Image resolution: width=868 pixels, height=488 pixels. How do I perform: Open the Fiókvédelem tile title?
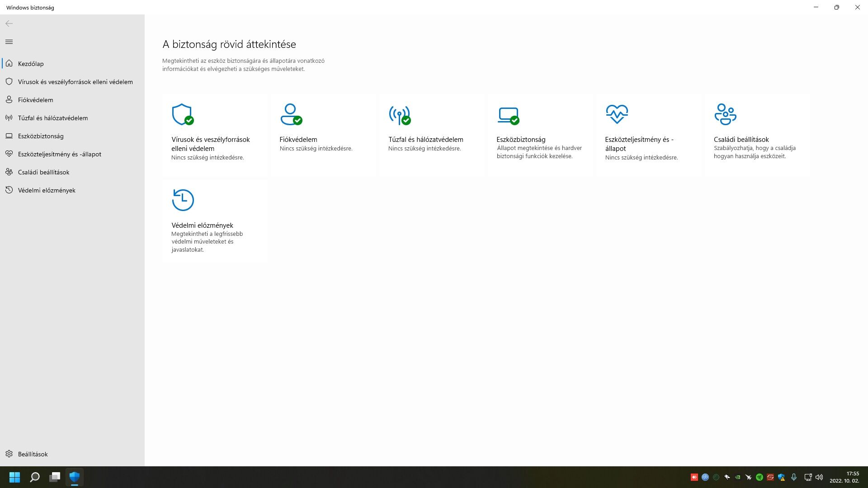(298, 140)
